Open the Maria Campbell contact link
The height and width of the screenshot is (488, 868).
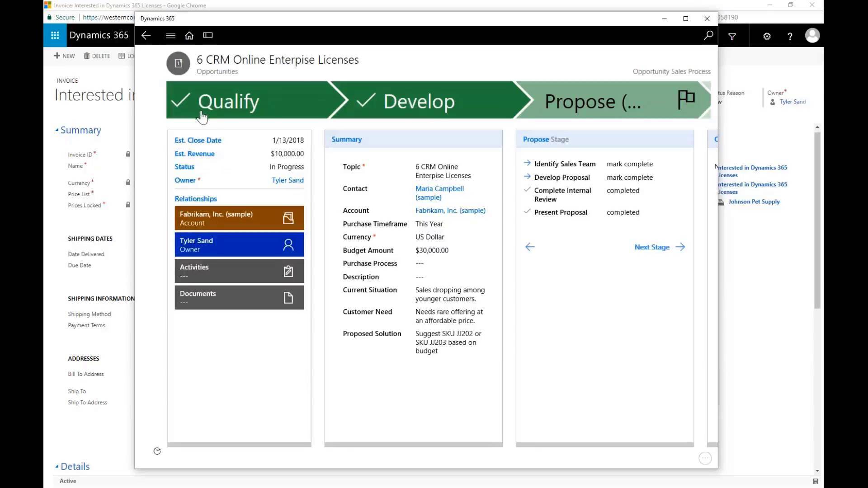pos(439,189)
